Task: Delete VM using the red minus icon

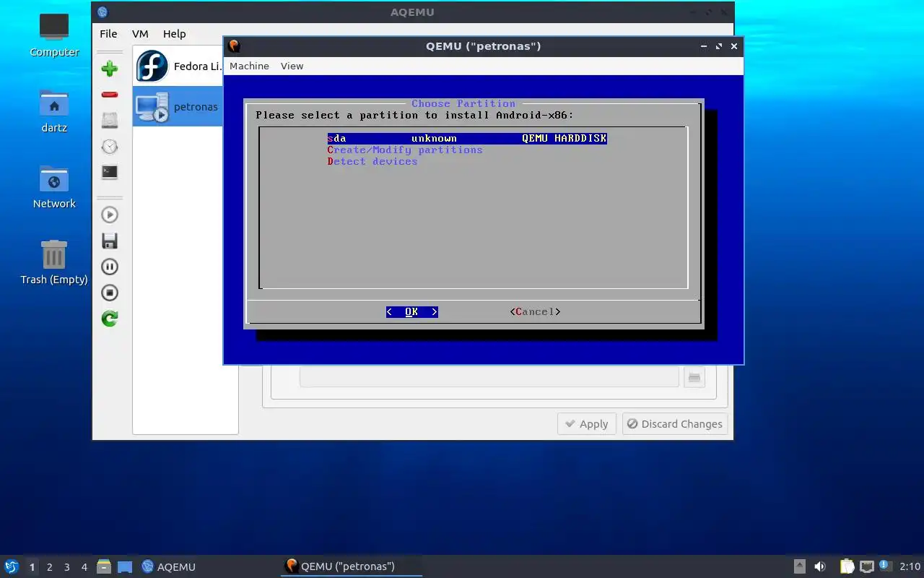Action: pyautogui.click(x=110, y=95)
